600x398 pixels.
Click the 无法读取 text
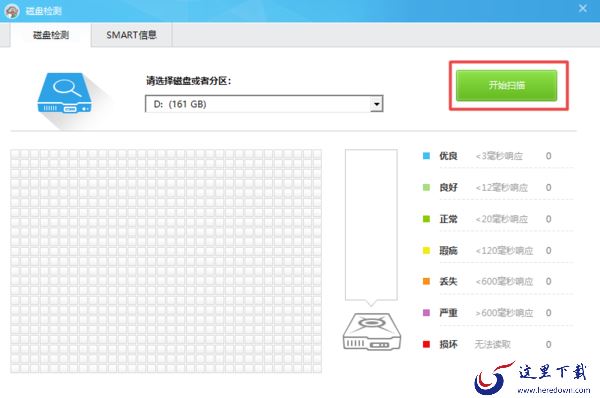[x=493, y=344]
